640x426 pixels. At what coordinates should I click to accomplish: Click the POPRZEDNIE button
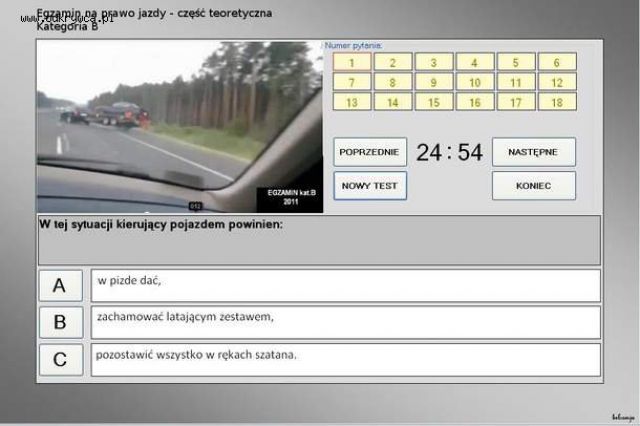point(370,152)
